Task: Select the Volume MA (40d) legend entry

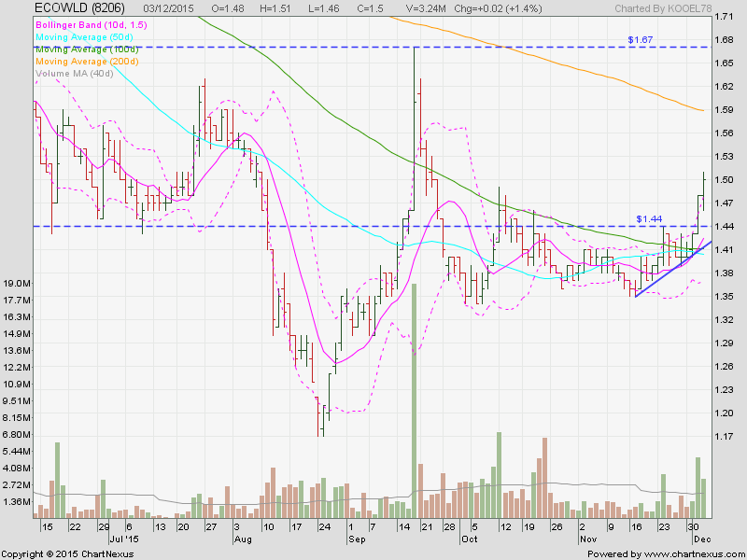Action: 75,74
